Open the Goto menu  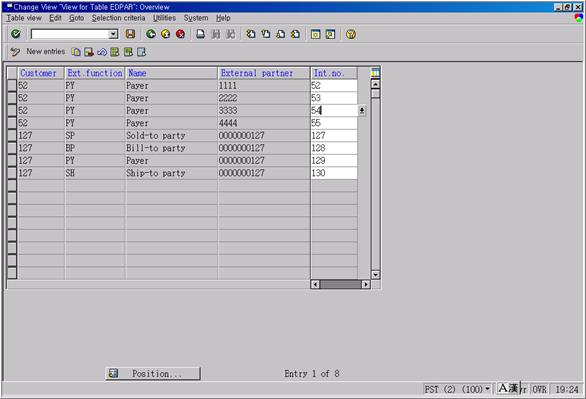click(x=77, y=18)
